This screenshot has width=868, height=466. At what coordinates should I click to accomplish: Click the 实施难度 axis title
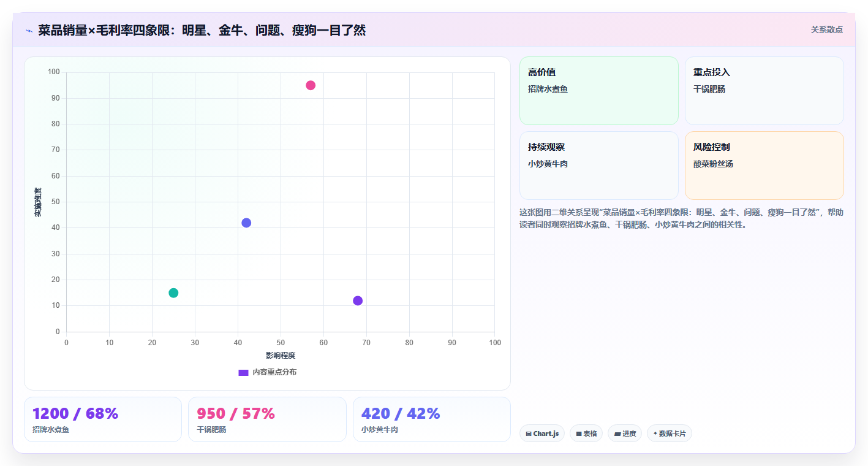[38, 202]
